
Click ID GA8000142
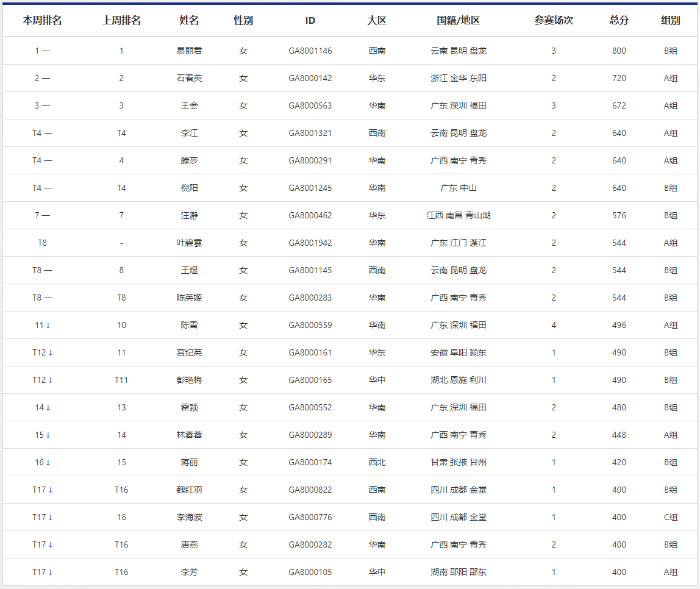[x=310, y=79]
